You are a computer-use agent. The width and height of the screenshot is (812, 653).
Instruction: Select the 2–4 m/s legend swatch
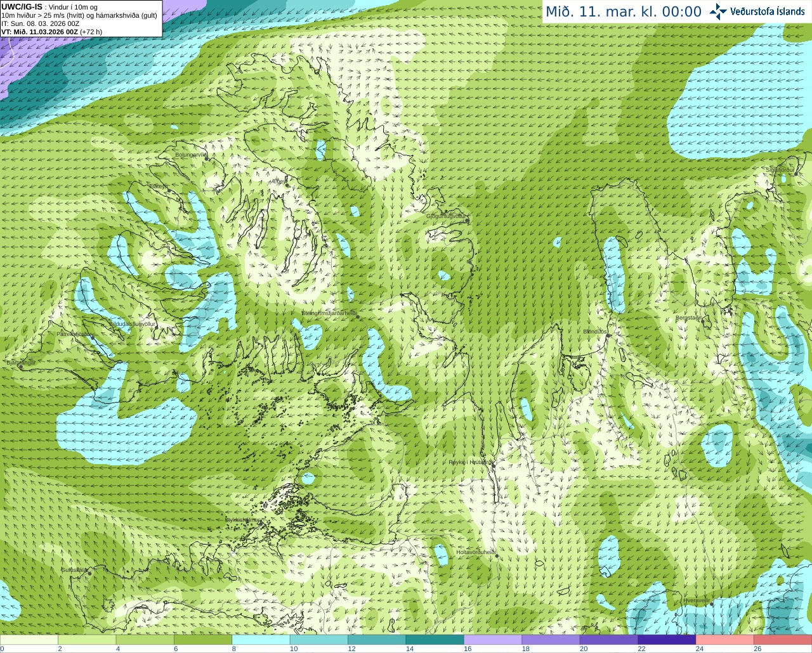tap(87, 640)
